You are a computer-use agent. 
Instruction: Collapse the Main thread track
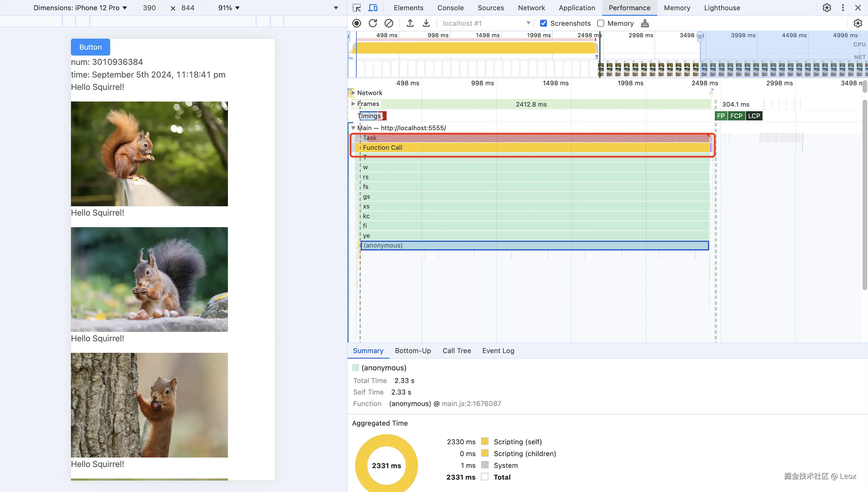353,128
